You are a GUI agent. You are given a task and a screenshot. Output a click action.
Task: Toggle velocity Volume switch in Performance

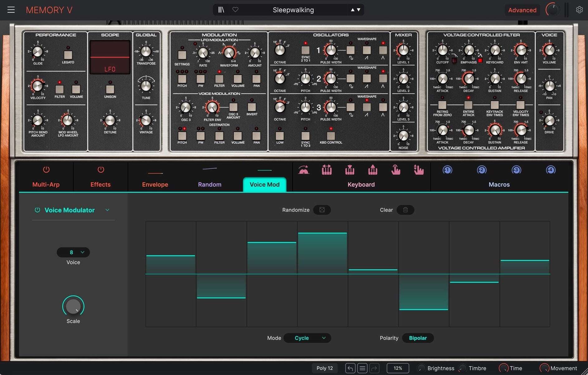pyautogui.click(x=76, y=89)
